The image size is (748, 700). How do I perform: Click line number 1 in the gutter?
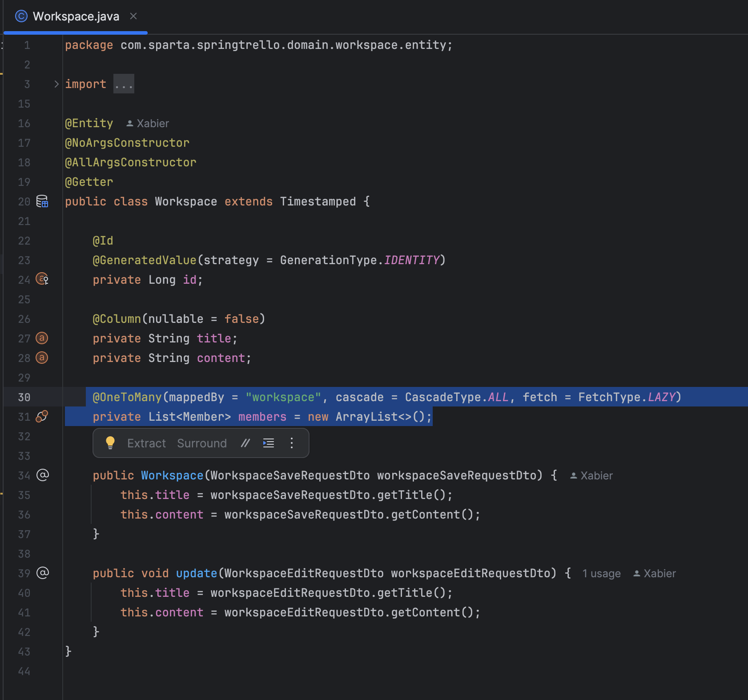(x=27, y=45)
